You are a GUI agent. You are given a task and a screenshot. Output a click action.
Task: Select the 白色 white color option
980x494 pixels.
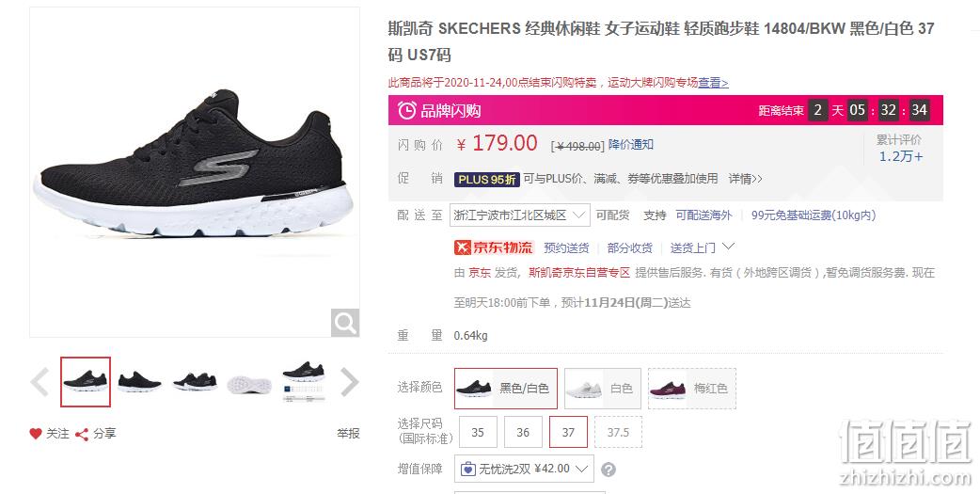[603, 389]
